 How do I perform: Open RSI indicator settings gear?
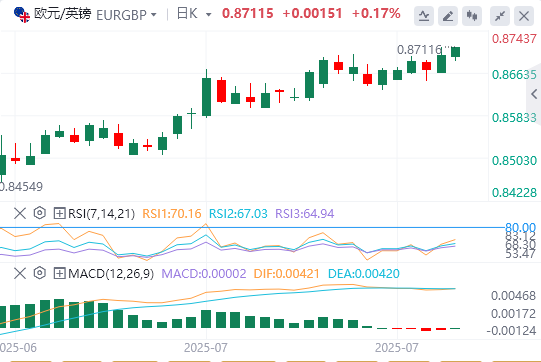pos(40,213)
